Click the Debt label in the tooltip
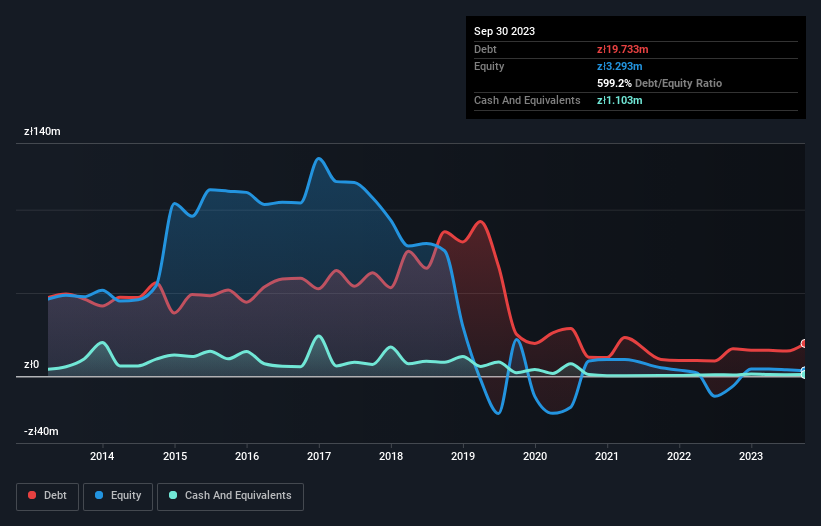 coord(485,49)
